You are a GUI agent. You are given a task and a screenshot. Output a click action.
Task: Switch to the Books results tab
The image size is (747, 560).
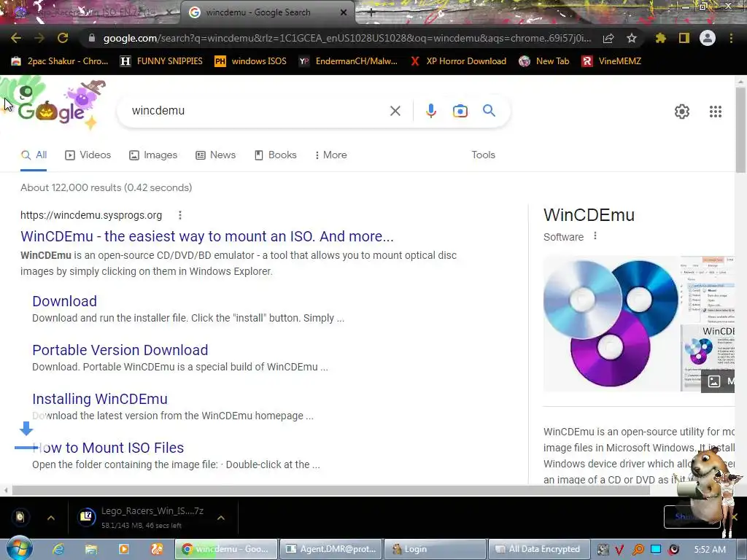tap(275, 155)
